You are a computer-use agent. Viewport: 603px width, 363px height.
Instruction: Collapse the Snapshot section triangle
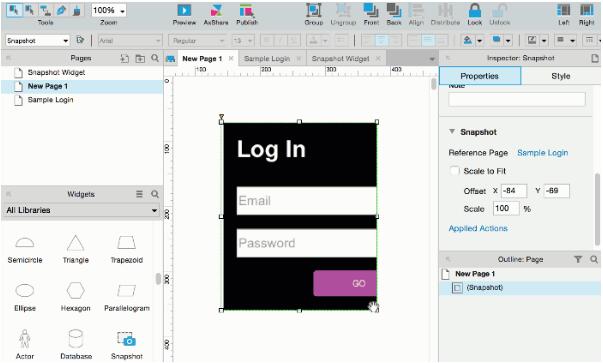(452, 132)
